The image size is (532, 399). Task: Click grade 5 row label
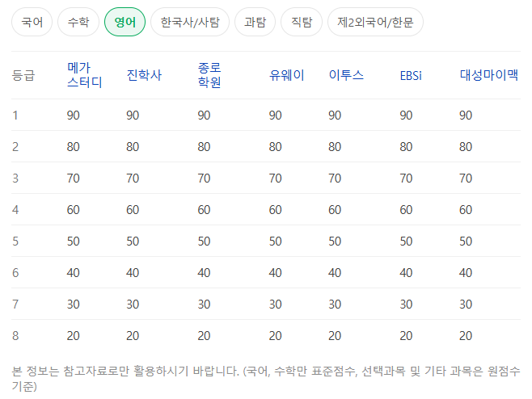pos(15,241)
